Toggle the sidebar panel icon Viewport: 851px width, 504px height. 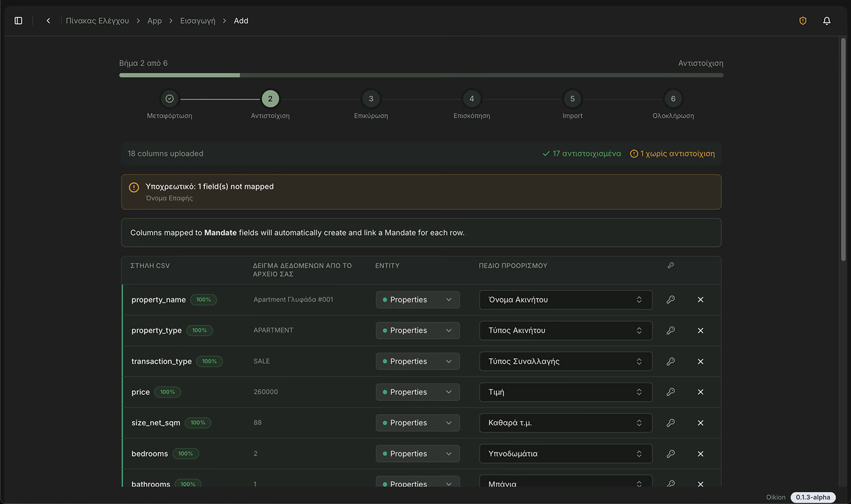click(x=18, y=21)
